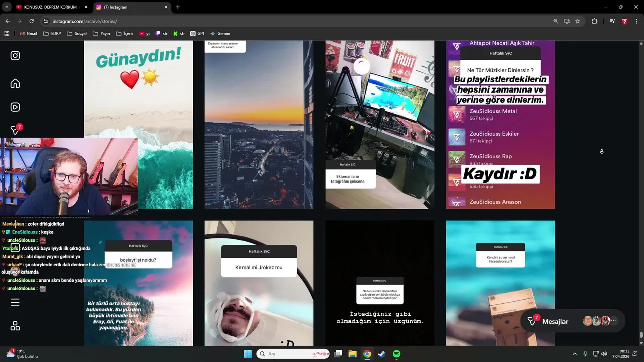Bookmark this page with the star icon

pos(578,21)
